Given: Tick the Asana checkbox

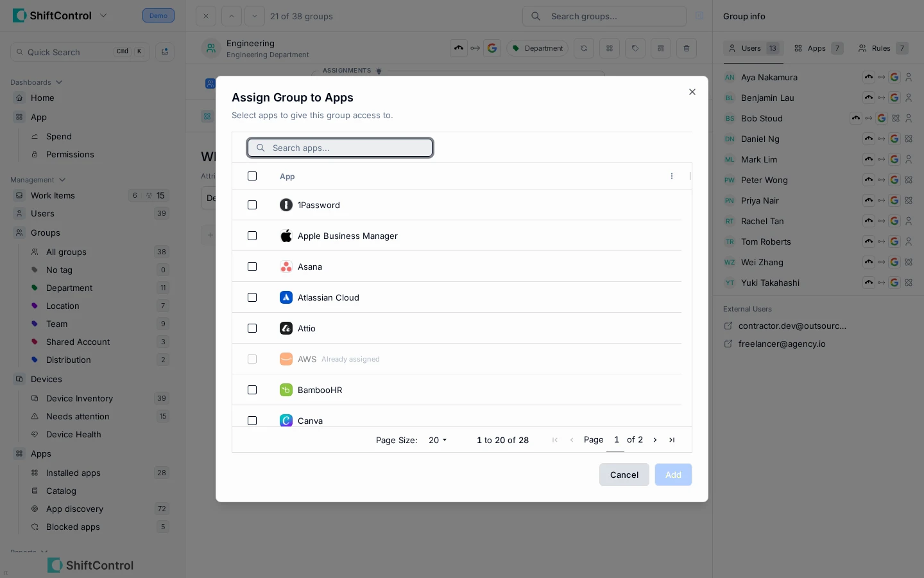Looking at the screenshot, I should (x=252, y=267).
